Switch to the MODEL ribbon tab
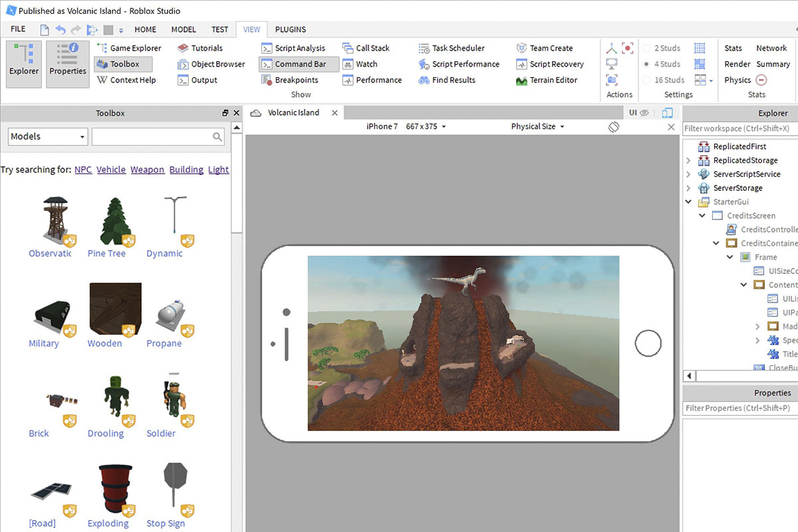Screen dimensions: 798x532 click(183, 29)
